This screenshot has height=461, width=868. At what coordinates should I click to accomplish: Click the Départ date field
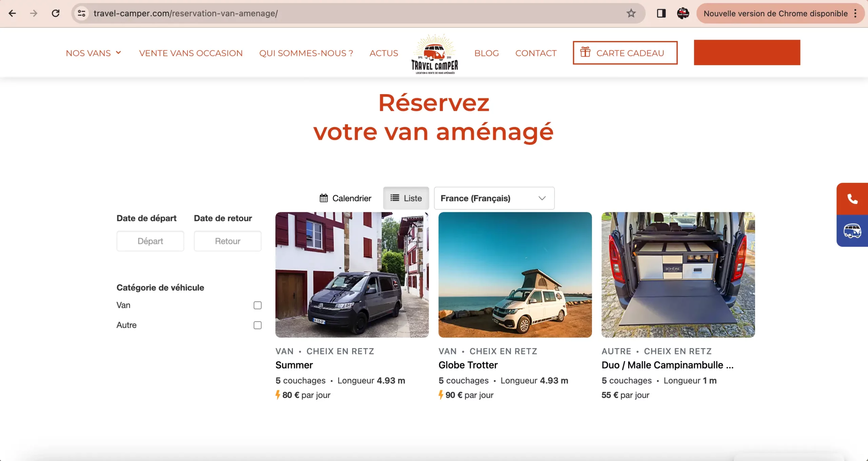point(150,241)
